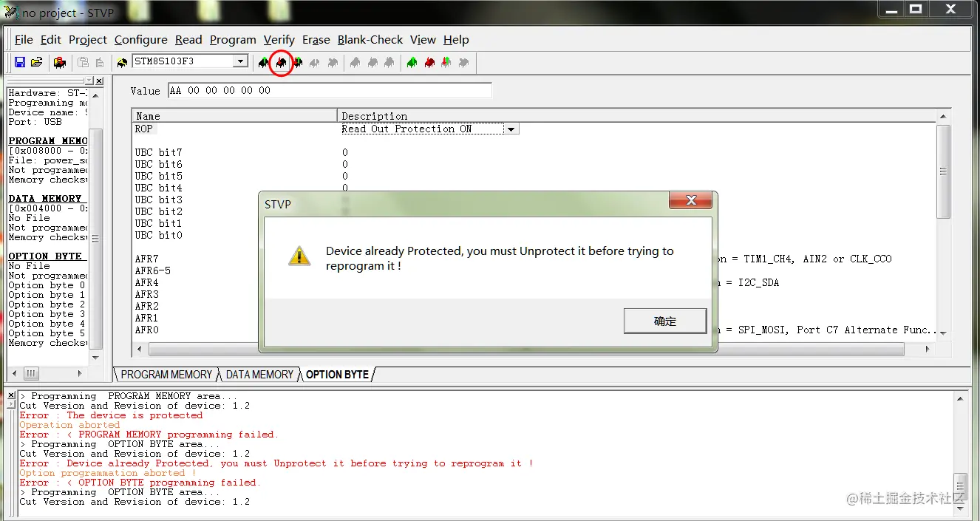This screenshot has width=980, height=521.
Task: Click Verify current tab chip icon
Action: click(298, 62)
